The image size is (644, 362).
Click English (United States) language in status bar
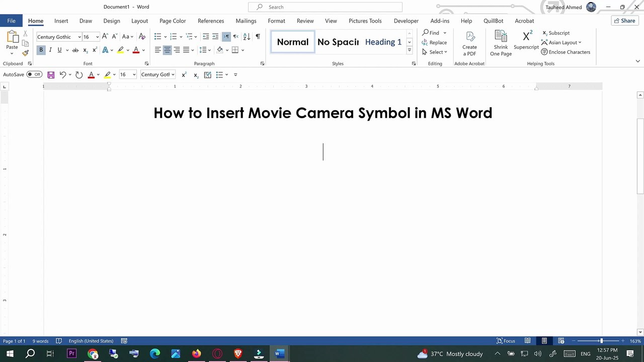(x=91, y=341)
